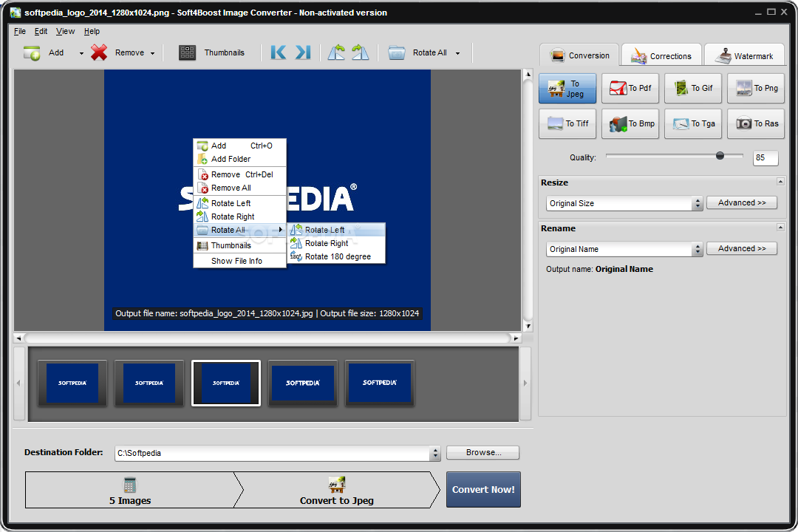Select the second Softpedia thumbnail
The height and width of the screenshot is (532, 798).
[149, 383]
